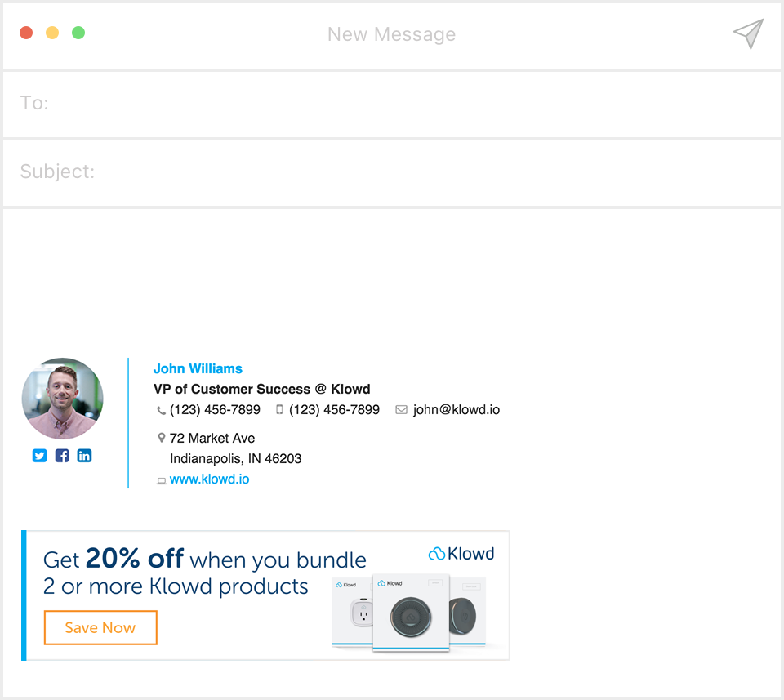
Task: Click the green maximize window dot
Action: coord(78,33)
